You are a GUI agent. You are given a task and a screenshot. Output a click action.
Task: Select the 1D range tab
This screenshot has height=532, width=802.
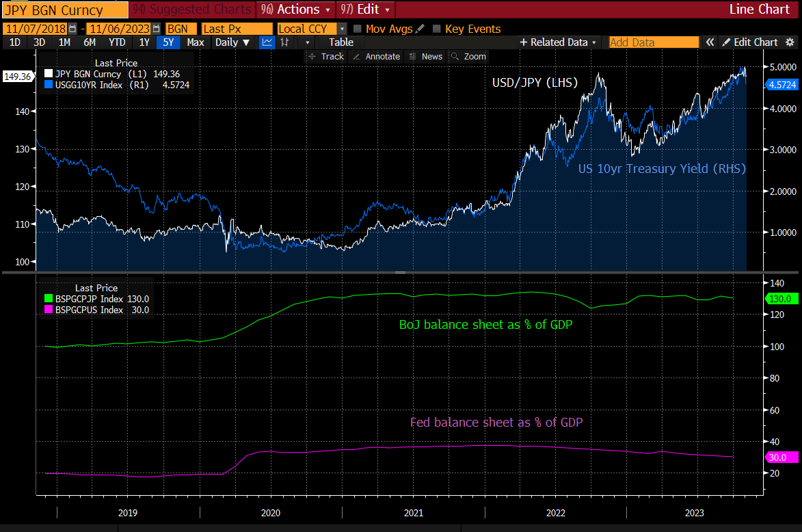tap(15, 42)
